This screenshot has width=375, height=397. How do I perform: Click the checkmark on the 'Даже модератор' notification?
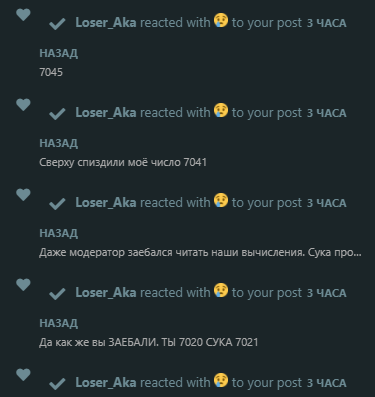click(57, 204)
